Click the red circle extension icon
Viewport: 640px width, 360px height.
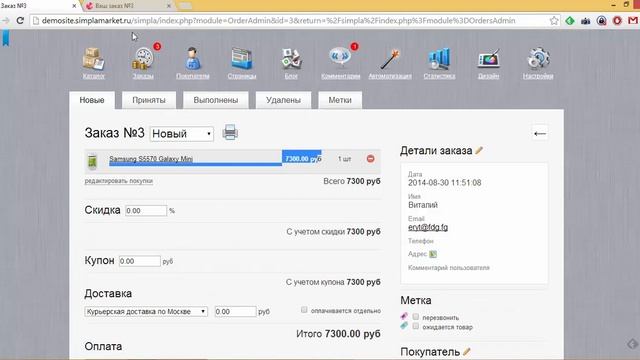coord(617,20)
